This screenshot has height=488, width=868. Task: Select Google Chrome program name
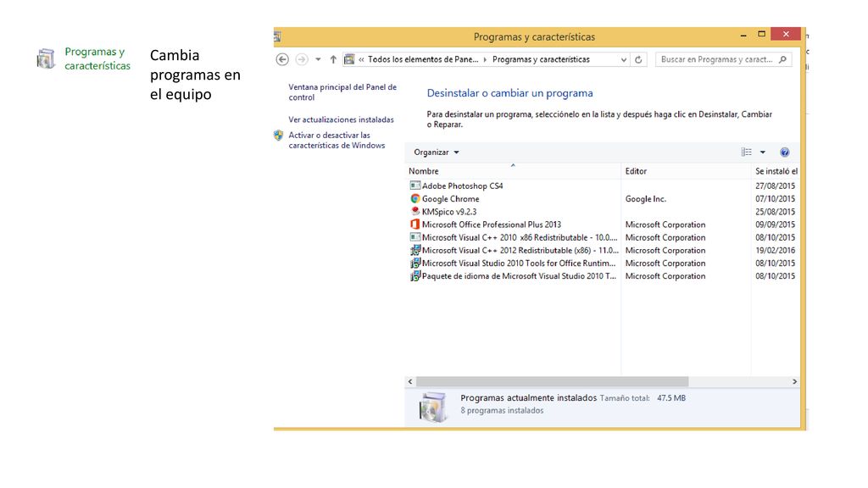coord(451,198)
